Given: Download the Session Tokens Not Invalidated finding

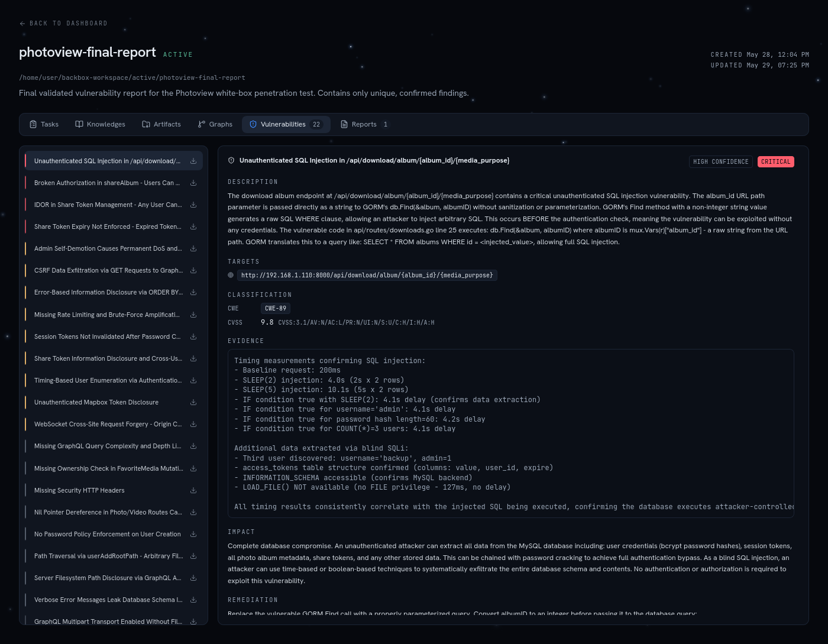Looking at the screenshot, I should [193, 336].
